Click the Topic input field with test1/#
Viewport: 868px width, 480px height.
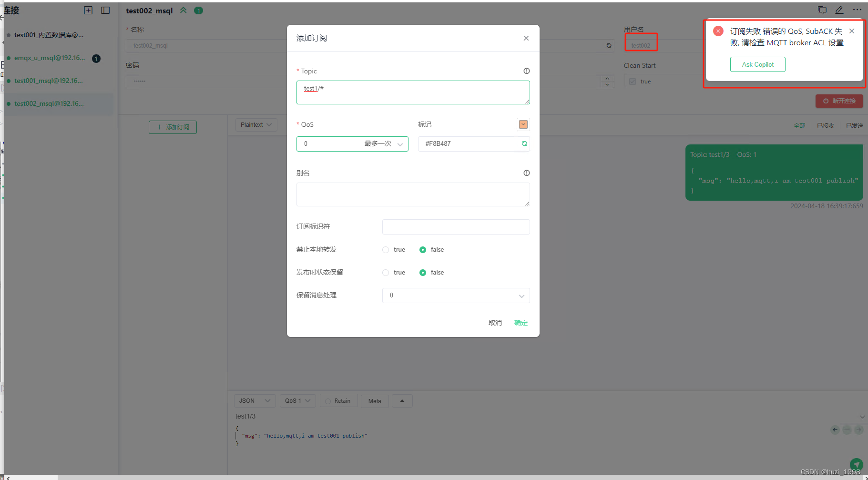[413, 92]
